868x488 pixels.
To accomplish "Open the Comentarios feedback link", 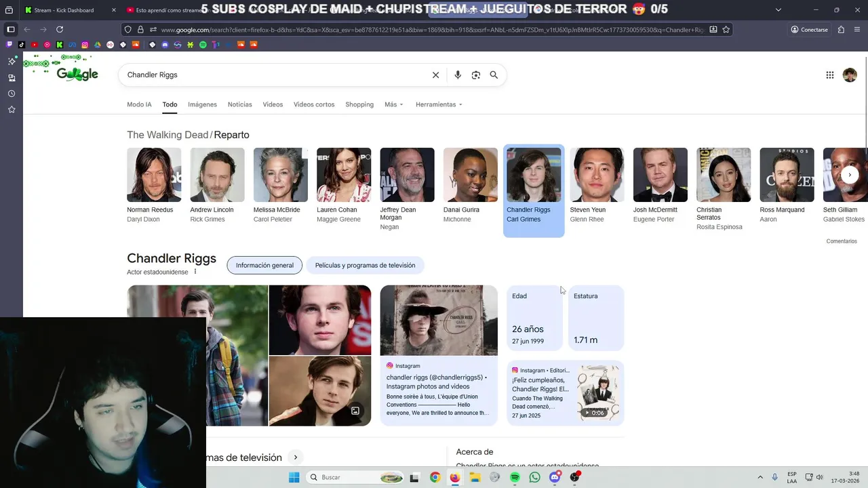I will click(842, 241).
